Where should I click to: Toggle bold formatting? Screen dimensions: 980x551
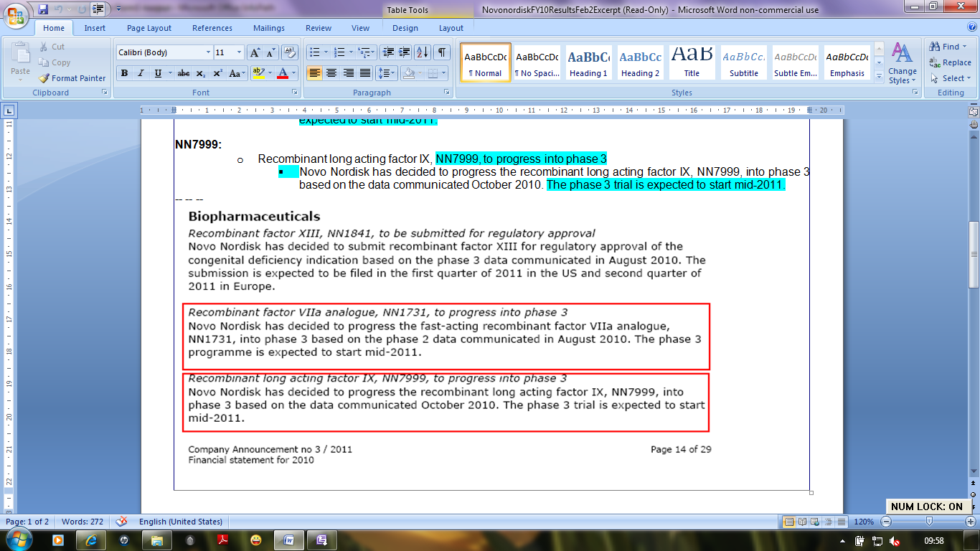(125, 73)
